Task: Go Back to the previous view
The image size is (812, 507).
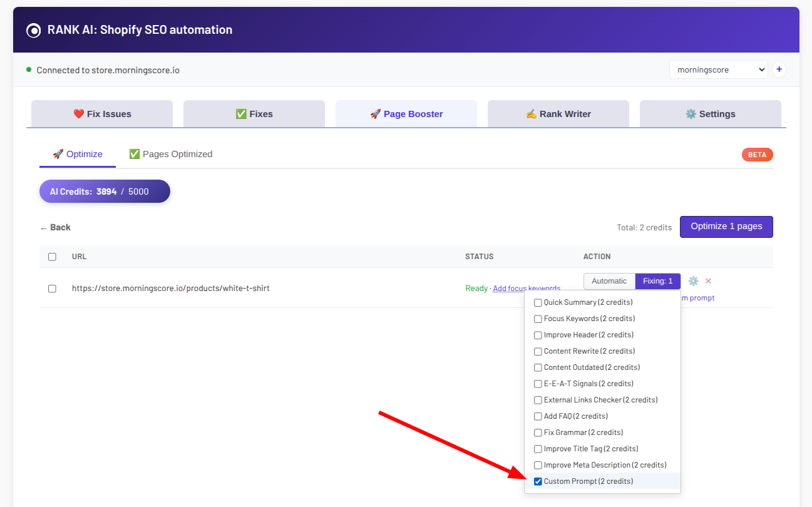Action: point(55,227)
